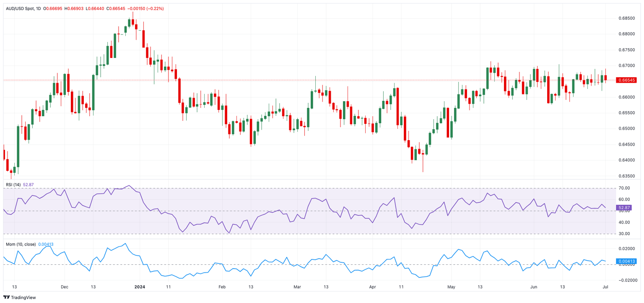
Task: Click the May label on the time axis
Action: (451, 287)
